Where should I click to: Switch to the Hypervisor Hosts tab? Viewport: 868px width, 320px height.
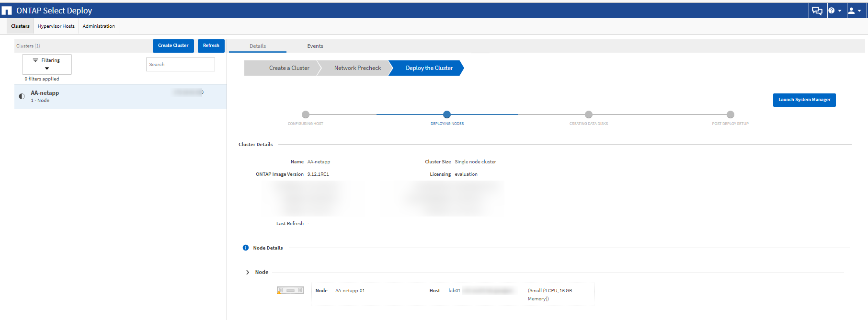[56, 26]
